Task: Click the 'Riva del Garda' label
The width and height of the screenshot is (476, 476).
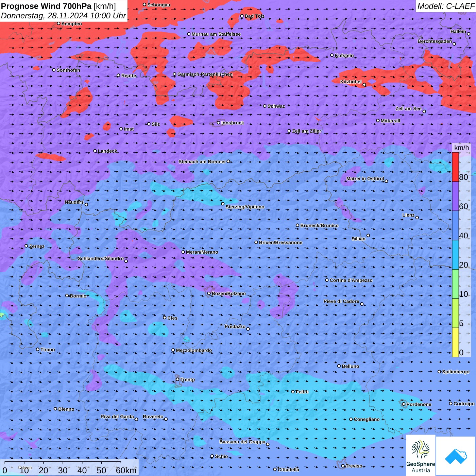Action: point(117,417)
